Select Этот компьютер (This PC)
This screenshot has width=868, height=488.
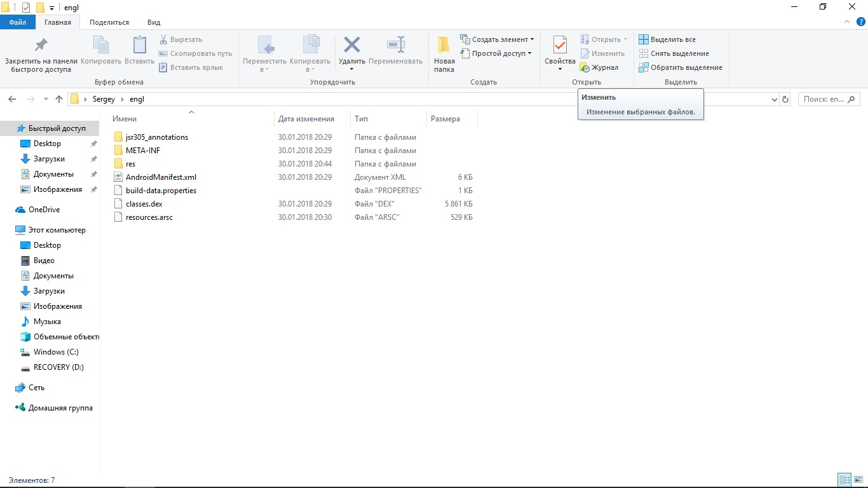pyautogui.click(x=50, y=230)
